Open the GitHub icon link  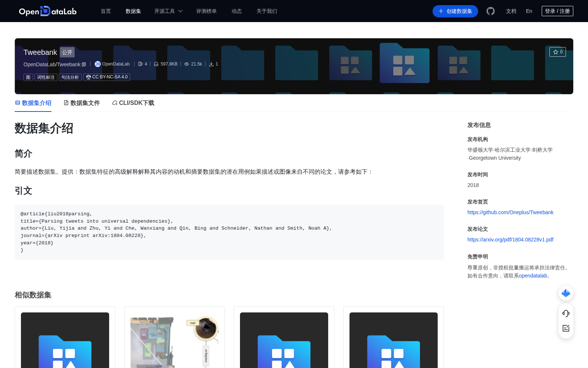pyautogui.click(x=491, y=11)
